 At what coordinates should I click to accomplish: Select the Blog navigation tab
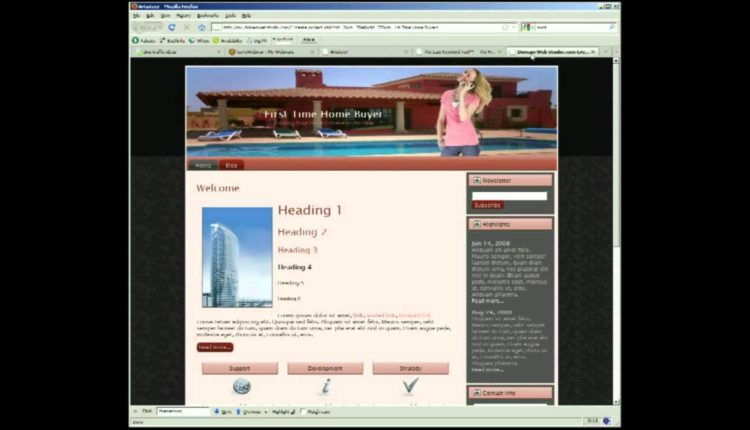(x=231, y=165)
